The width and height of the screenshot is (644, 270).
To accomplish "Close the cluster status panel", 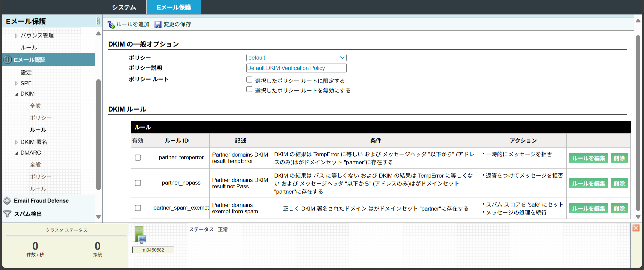I will click(x=636, y=228).
